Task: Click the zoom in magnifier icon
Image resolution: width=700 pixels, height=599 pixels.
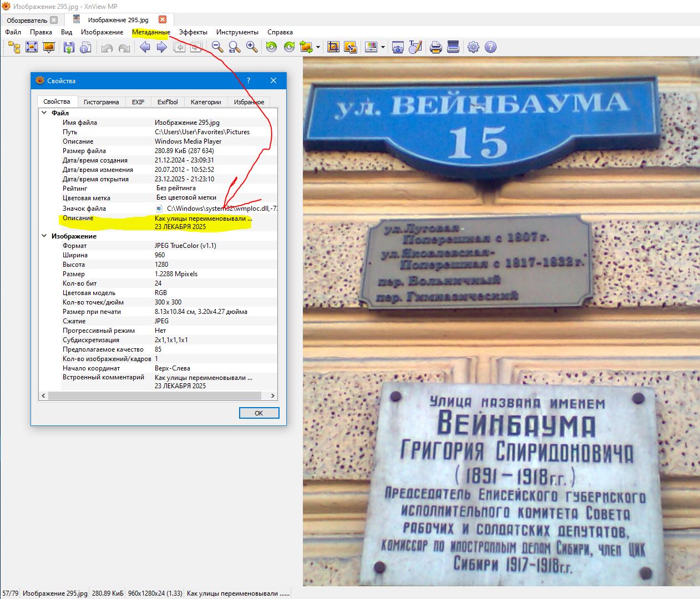Action: click(252, 47)
